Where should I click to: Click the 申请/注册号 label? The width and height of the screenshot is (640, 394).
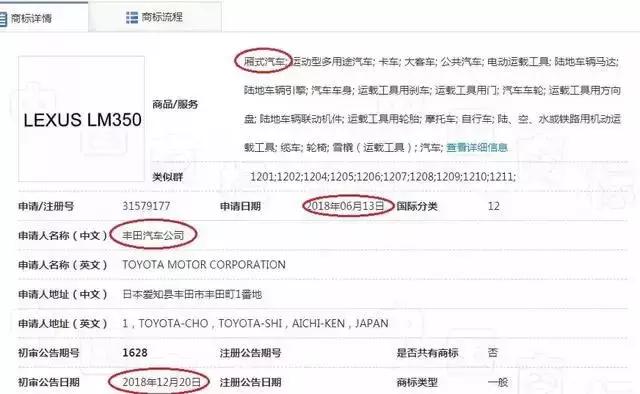tap(46, 206)
